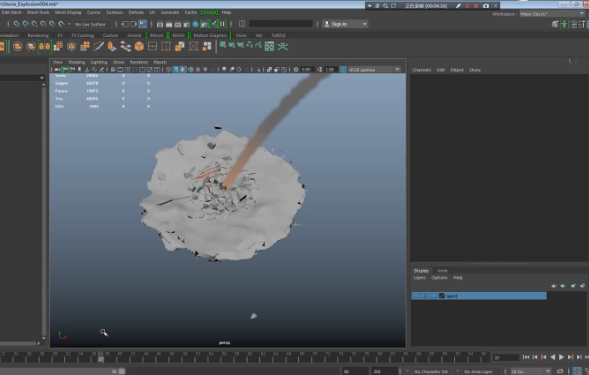589x375 pixels.
Task: Toggle auto keyframe button
Action: pos(577,371)
